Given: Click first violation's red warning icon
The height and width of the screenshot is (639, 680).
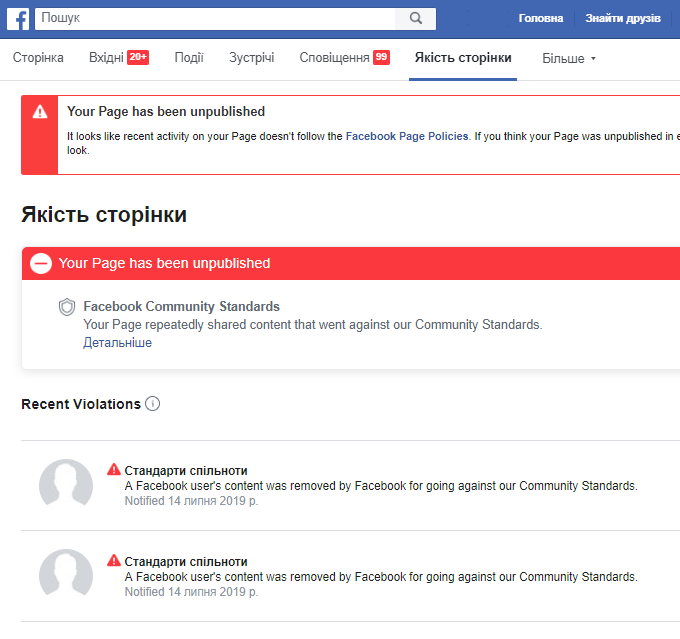Looking at the screenshot, I should [x=114, y=470].
